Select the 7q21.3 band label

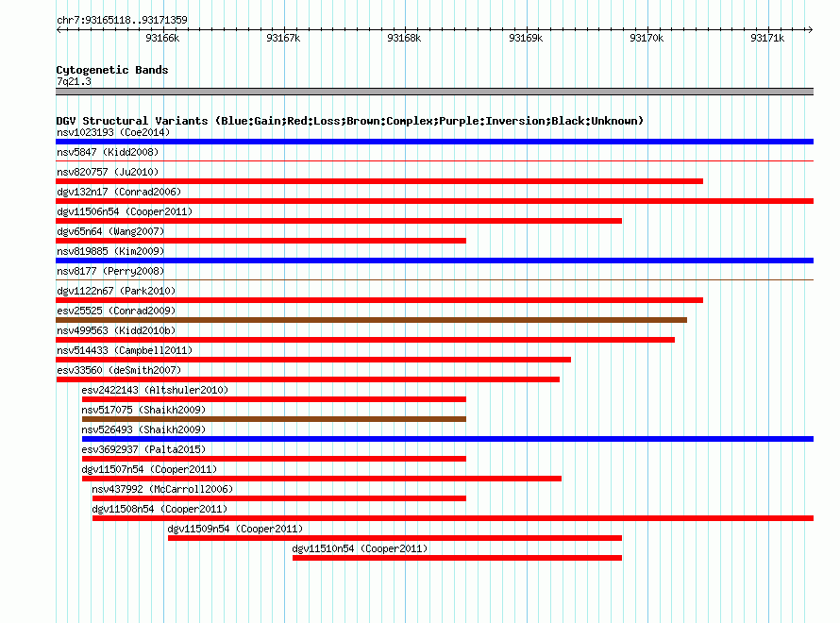pos(74,81)
